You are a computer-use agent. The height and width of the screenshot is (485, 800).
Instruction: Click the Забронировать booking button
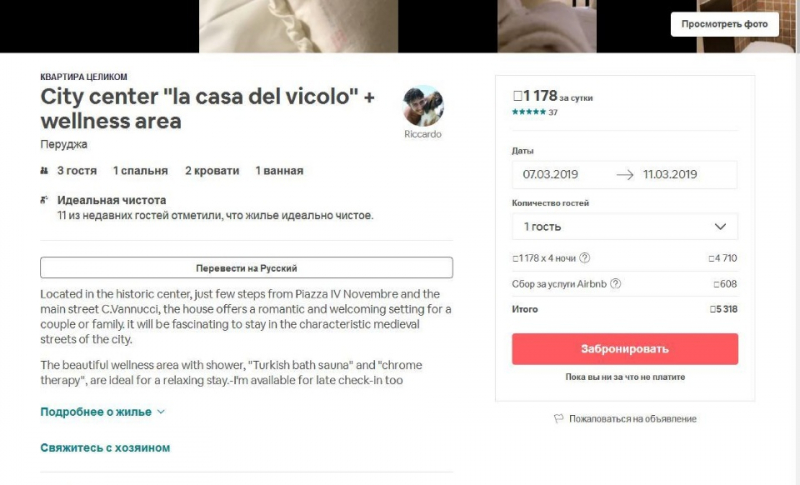[625, 349]
